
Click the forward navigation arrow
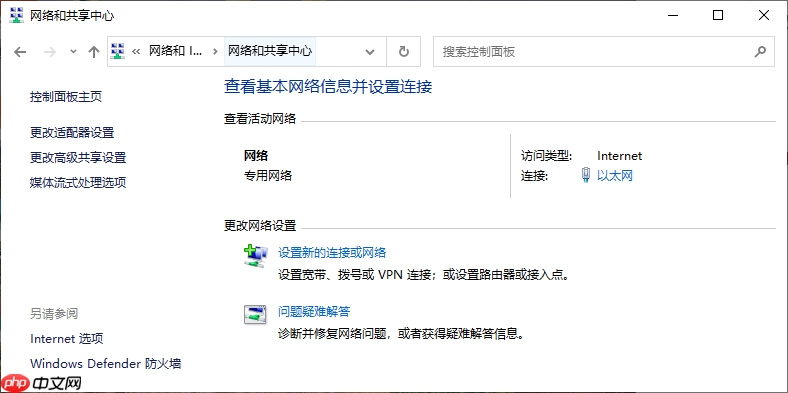[x=50, y=52]
